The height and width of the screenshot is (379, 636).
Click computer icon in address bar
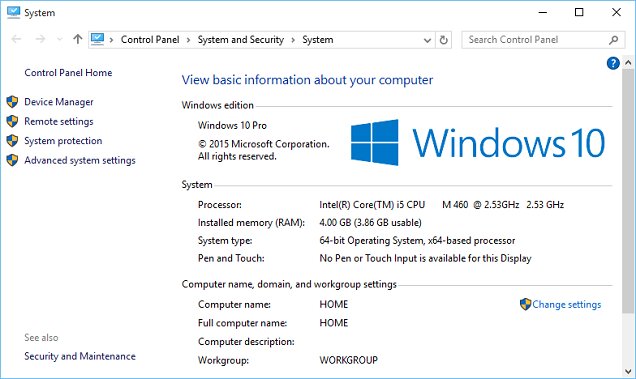pyautogui.click(x=97, y=39)
